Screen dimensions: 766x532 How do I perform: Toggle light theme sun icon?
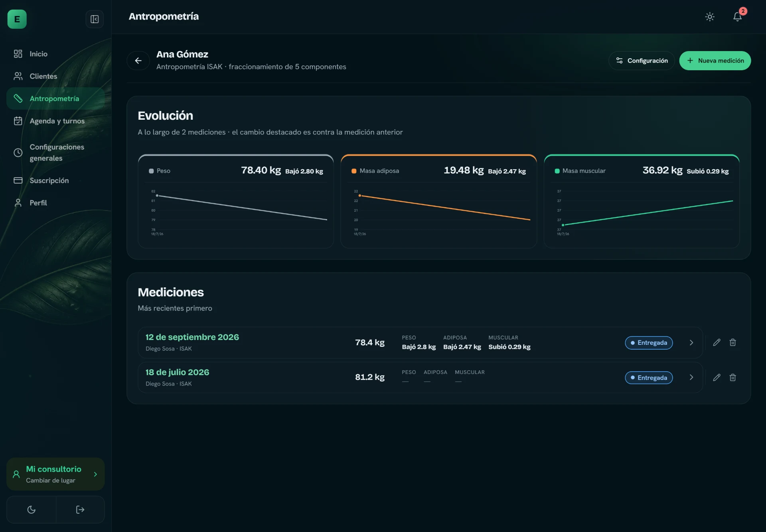point(710,17)
